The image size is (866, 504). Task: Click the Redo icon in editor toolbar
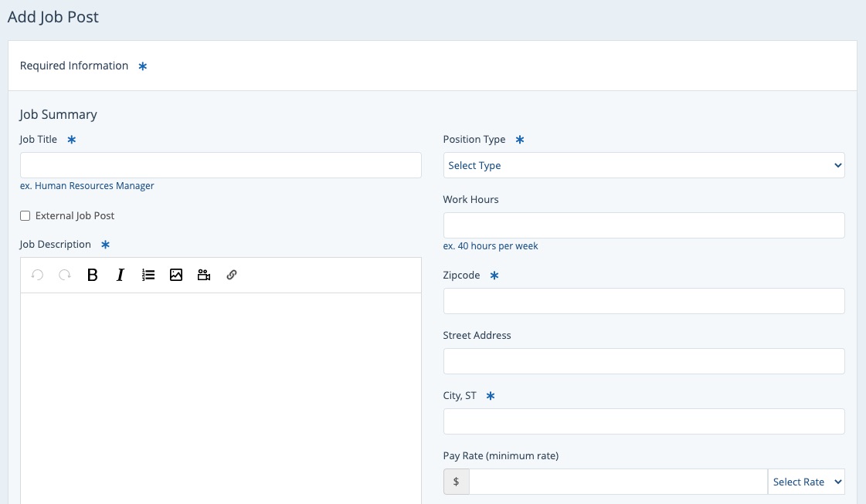[x=65, y=275]
